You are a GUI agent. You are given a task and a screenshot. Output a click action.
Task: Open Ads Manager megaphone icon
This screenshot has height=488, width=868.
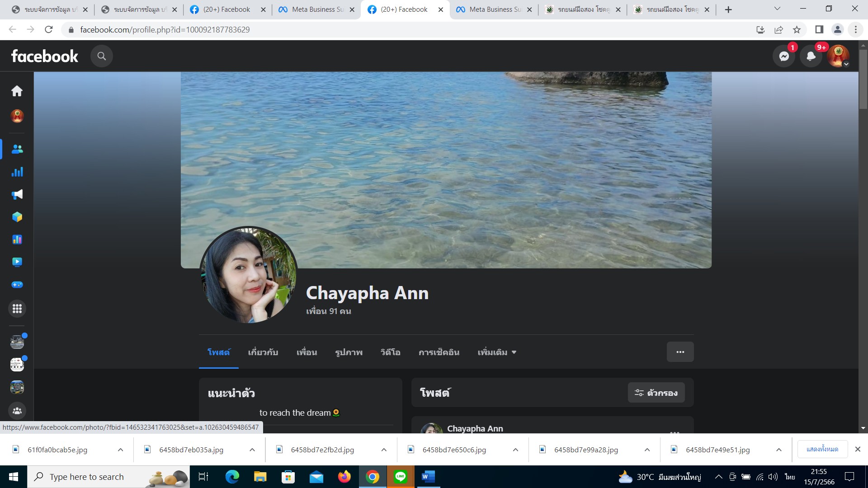pyautogui.click(x=17, y=194)
